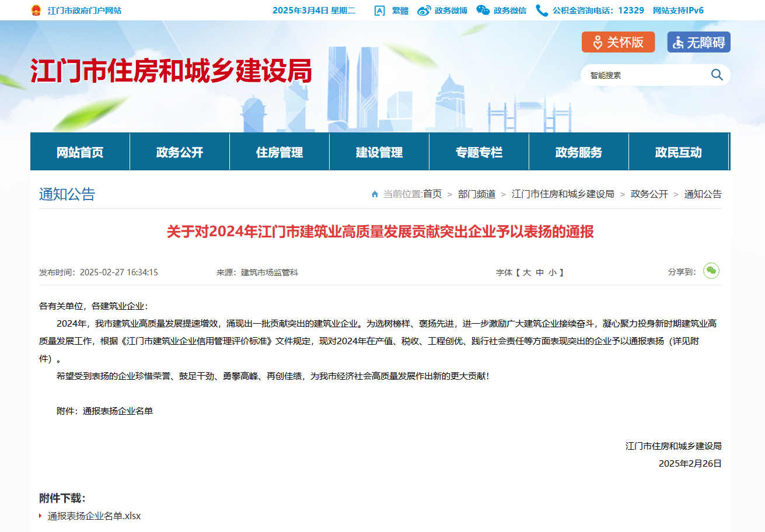
Task: Click 网站支持IPv6 text
Action: pyautogui.click(x=678, y=10)
